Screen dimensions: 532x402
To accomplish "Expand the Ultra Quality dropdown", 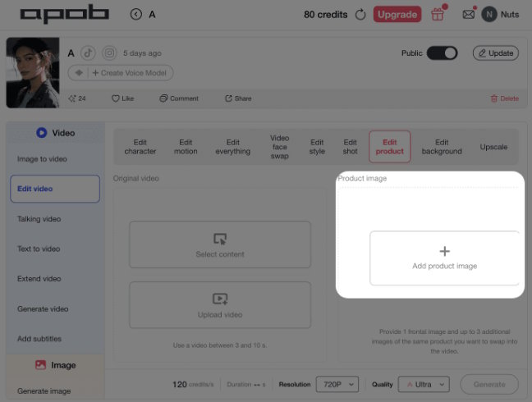I will tap(424, 385).
